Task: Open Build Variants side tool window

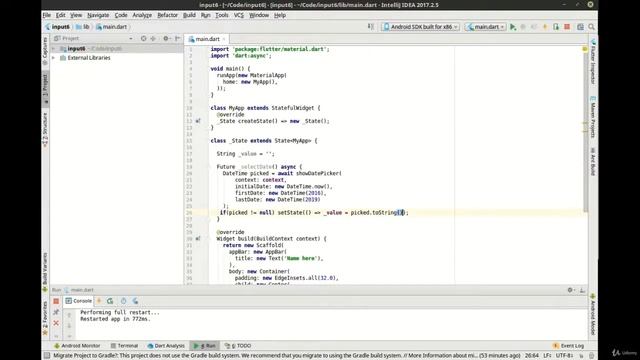Action: click(45, 272)
